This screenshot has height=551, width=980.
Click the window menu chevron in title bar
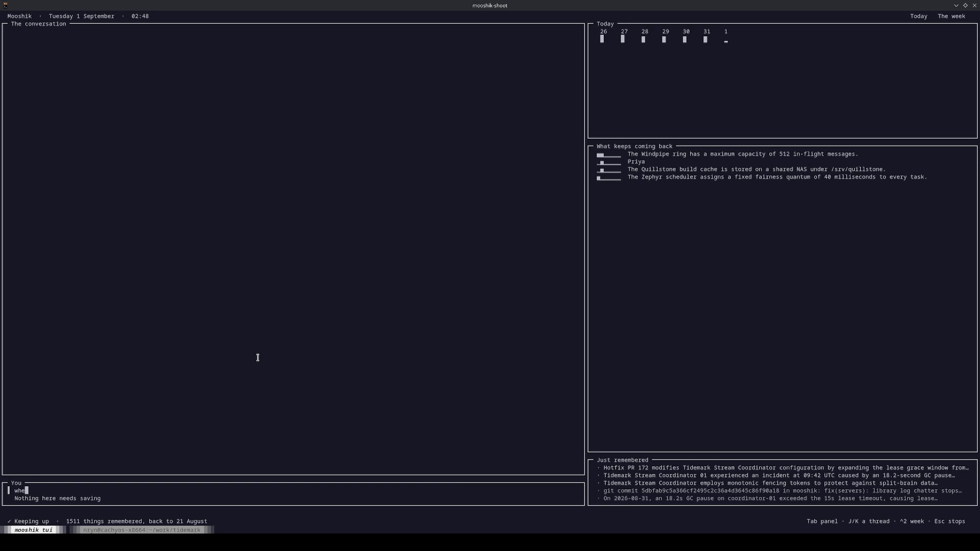[x=956, y=5]
